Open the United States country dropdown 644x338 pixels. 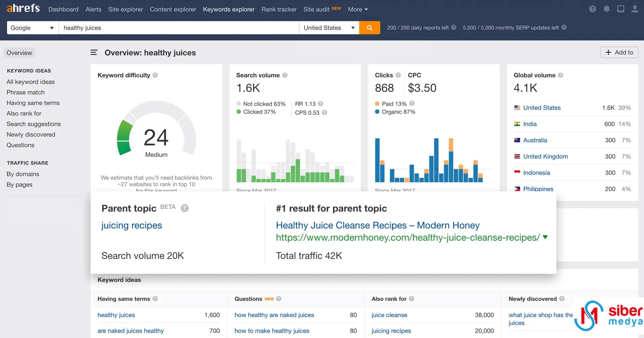click(329, 28)
